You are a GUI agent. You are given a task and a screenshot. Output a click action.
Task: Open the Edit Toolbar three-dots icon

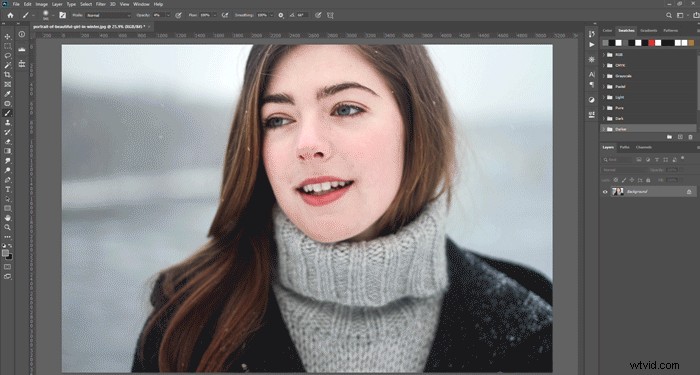pos(8,237)
